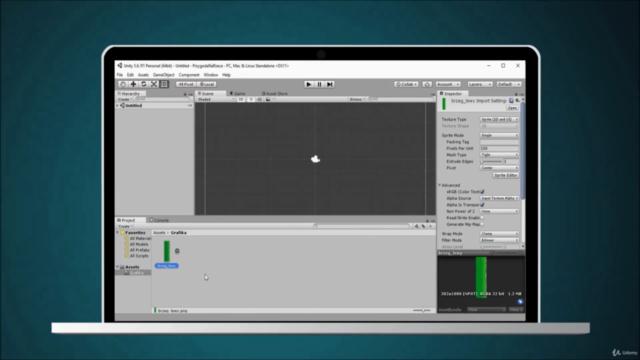Switch to the Asset Store tab

pyautogui.click(x=275, y=93)
